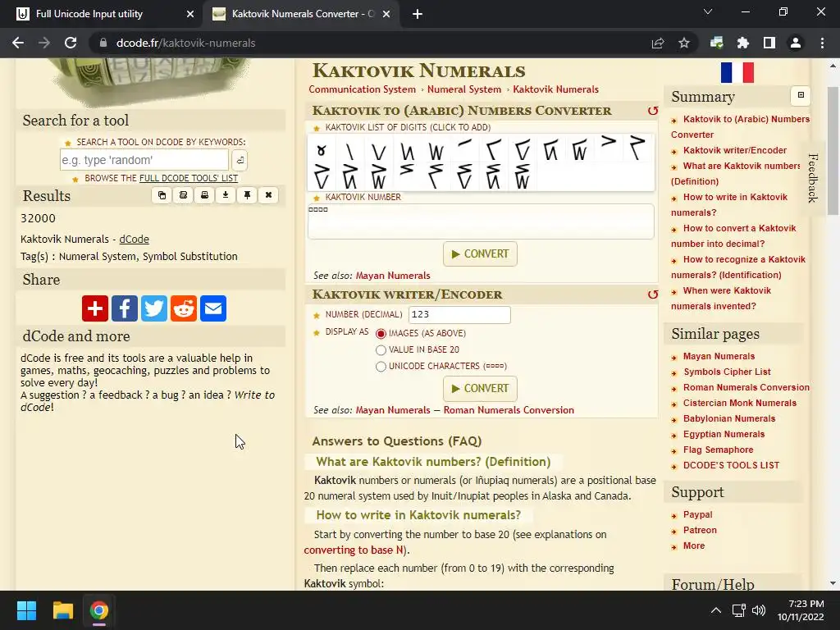This screenshot has width=840, height=630.
Task: Focus the Kaktovik number text area
Action: 481,221
